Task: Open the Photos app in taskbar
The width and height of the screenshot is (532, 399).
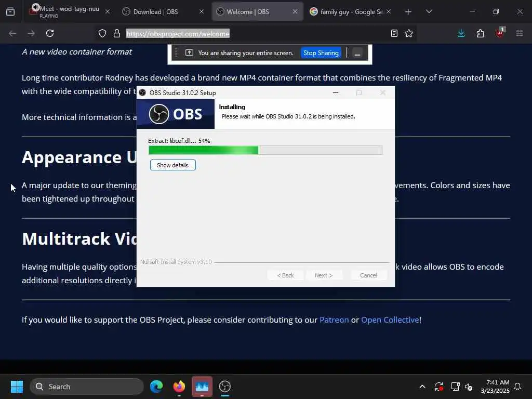Action: (x=202, y=387)
